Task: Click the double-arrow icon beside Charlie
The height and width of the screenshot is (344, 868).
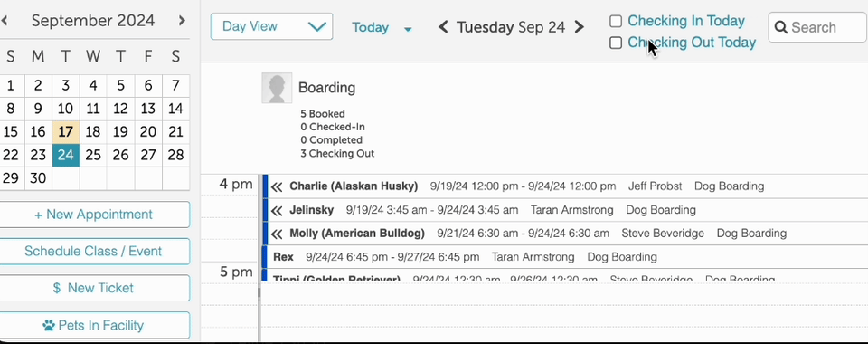Action: coord(277,186)
